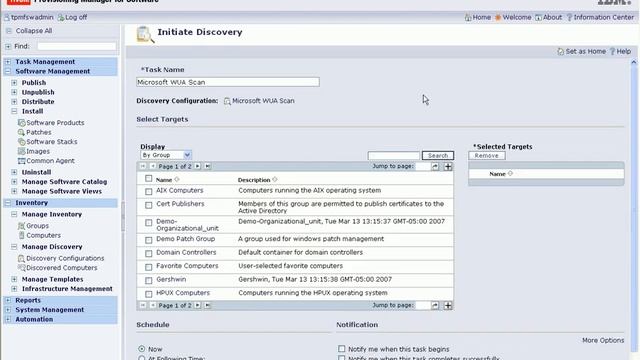
Task: Open the Software Products item icon
Action: (22, 122)
